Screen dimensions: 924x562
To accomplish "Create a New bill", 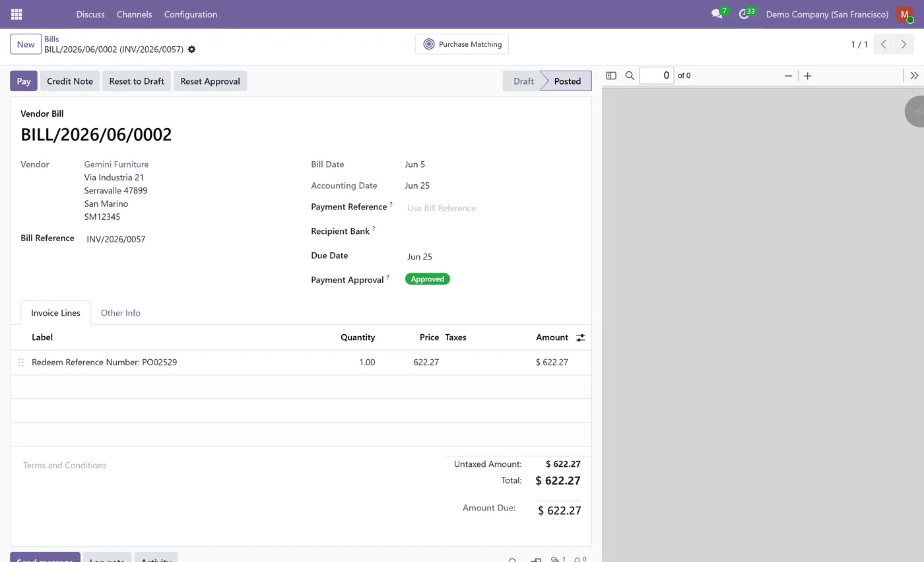I will click(26, 44).
